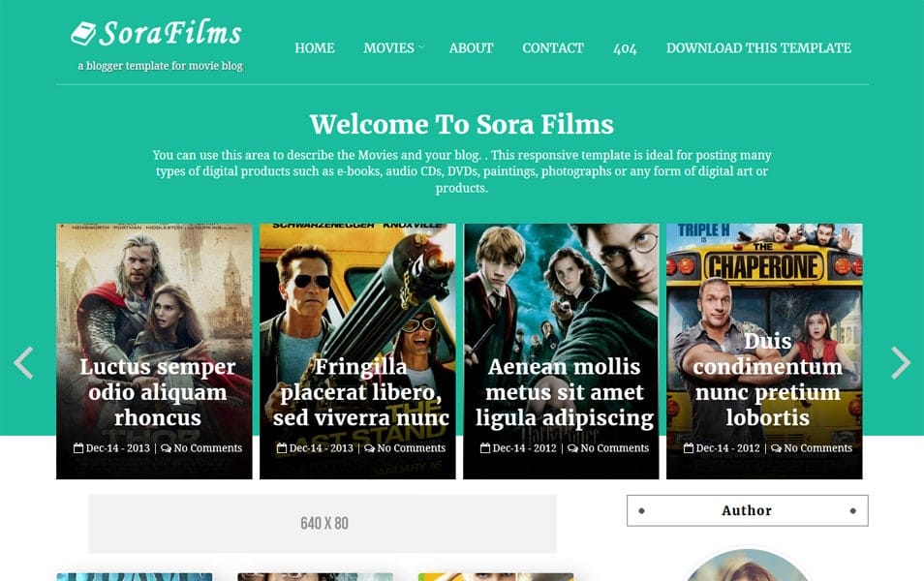Open The Chaperone movie poster

tap(763, 290)
